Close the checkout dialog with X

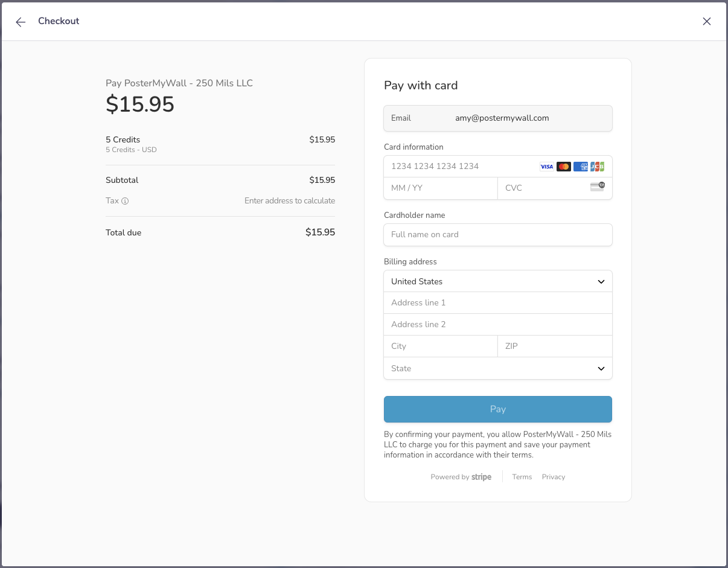point(707,21)
